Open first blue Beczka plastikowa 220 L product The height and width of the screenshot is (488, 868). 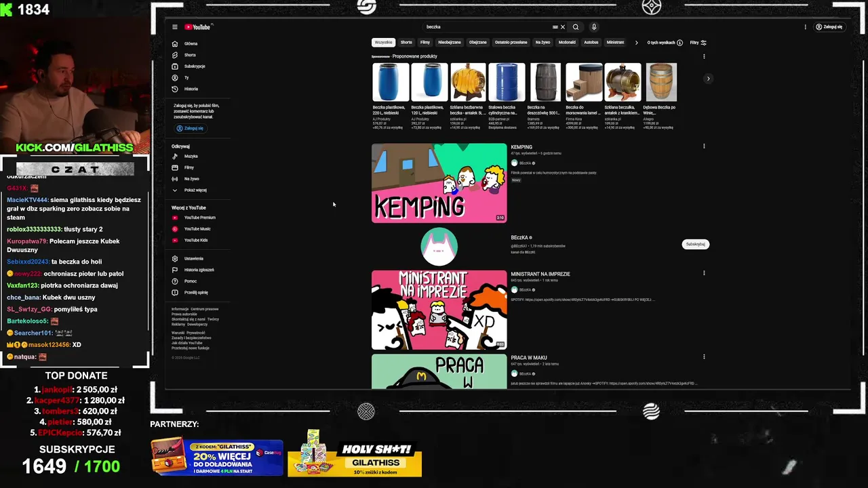[x=390, y=96]
